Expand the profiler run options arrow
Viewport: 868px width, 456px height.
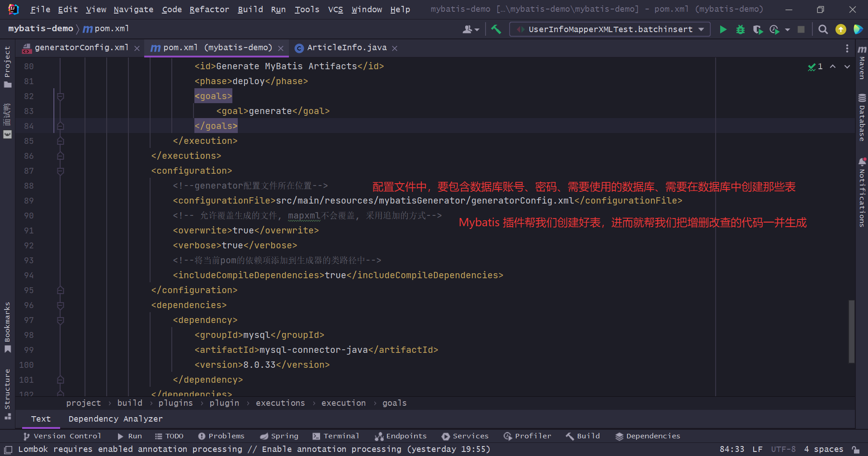click(x=788, y=29)
